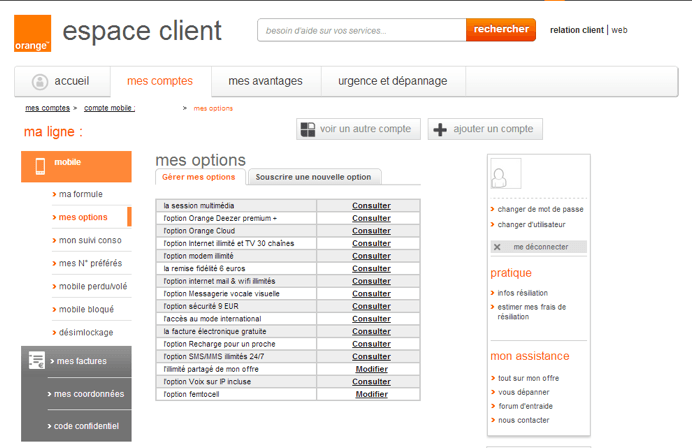Click the profile avatar placeholder image
Screen dimensions: 692x448
click(x=505, y=174)
